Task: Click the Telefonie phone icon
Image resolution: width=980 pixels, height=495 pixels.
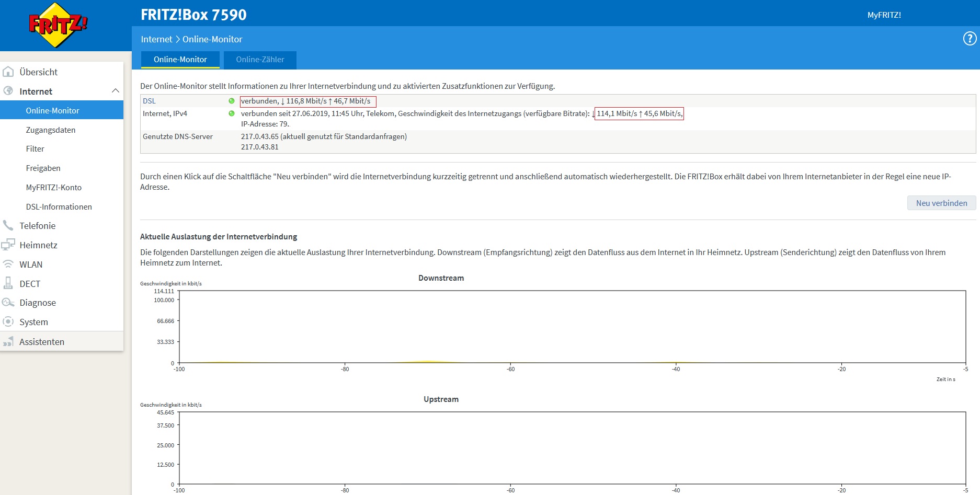Action: pos(8,225)
